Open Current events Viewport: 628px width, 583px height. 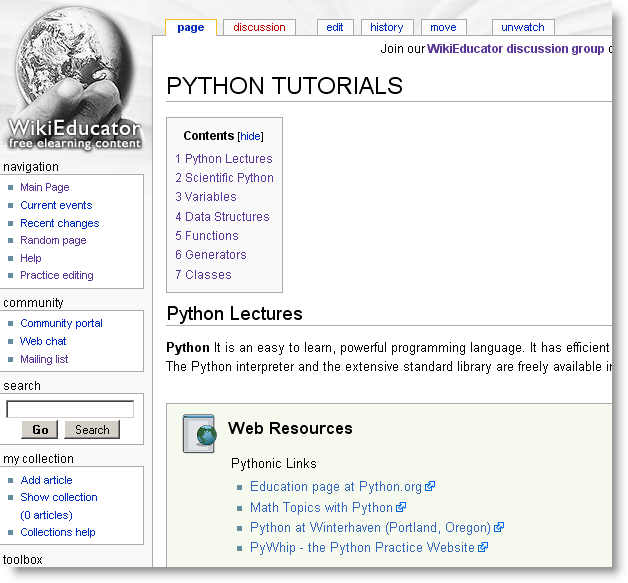coord(56,205)
